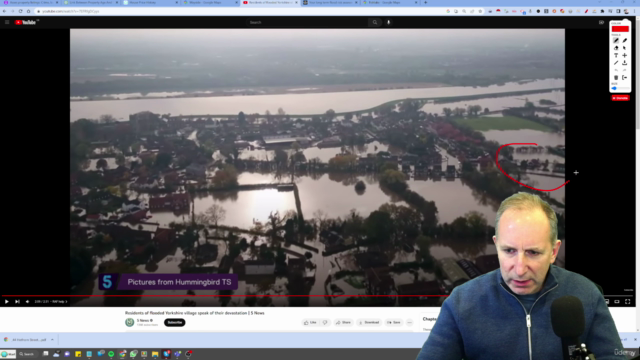Open File Explorer from the taskbar

(155, 354)
